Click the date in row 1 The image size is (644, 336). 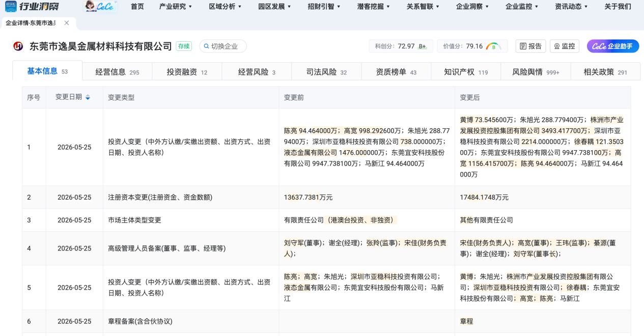74,147
